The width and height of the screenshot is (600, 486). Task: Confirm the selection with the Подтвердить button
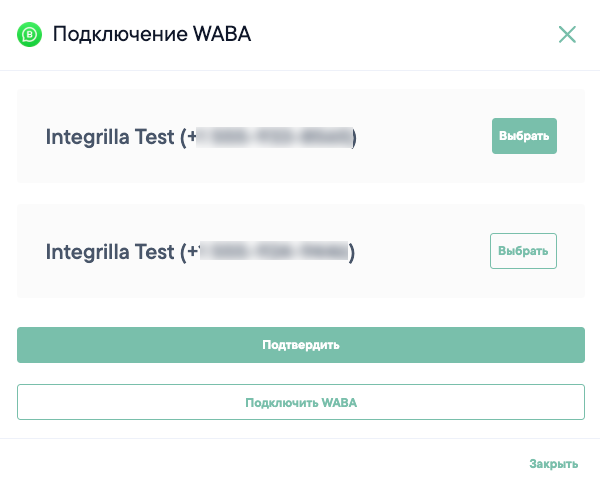301,345
